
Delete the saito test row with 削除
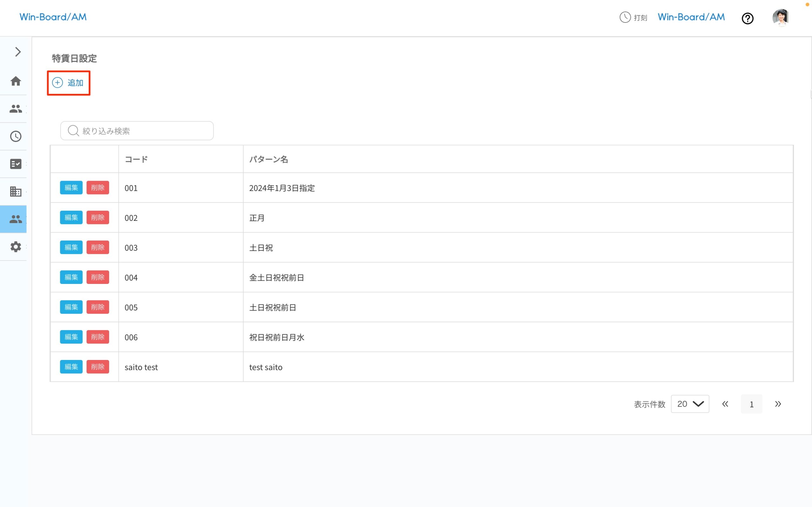point(98,367)
